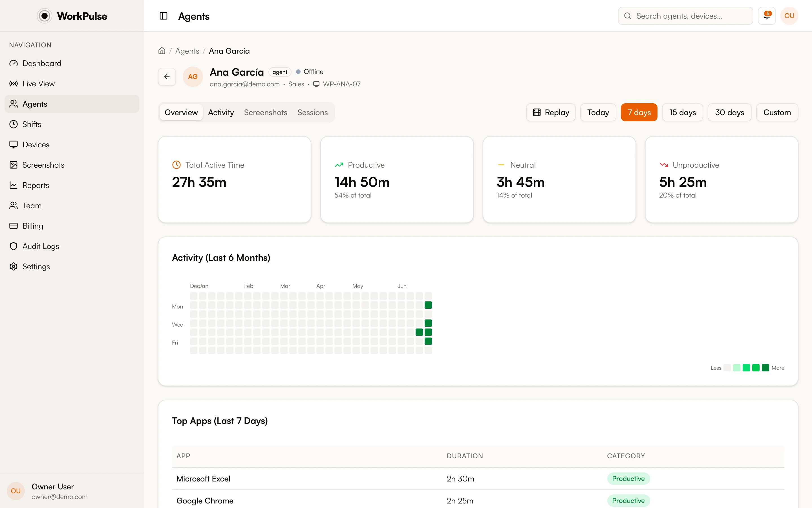Click the CATEGORY column header
The width and height of the screenshot is (812, 508).
626,456
